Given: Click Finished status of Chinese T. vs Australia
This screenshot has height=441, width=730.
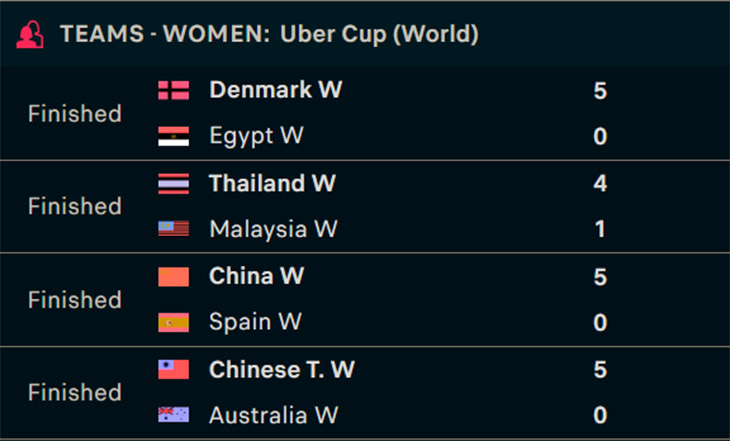Looking at the screenshot, I should tap(75, 393).
